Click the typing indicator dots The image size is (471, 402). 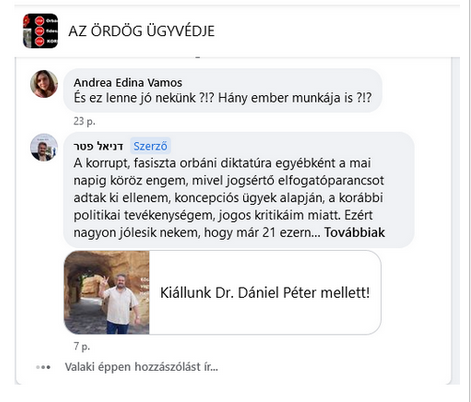(x=43, y=367)
